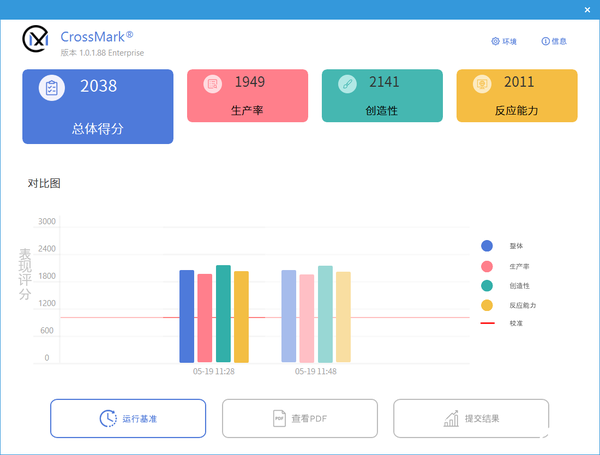Click the 05-19 11:48 axis label

316,371
